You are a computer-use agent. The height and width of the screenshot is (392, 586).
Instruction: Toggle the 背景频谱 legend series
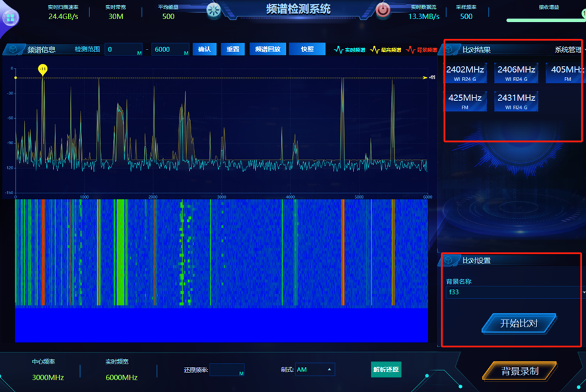pos(421,49)
